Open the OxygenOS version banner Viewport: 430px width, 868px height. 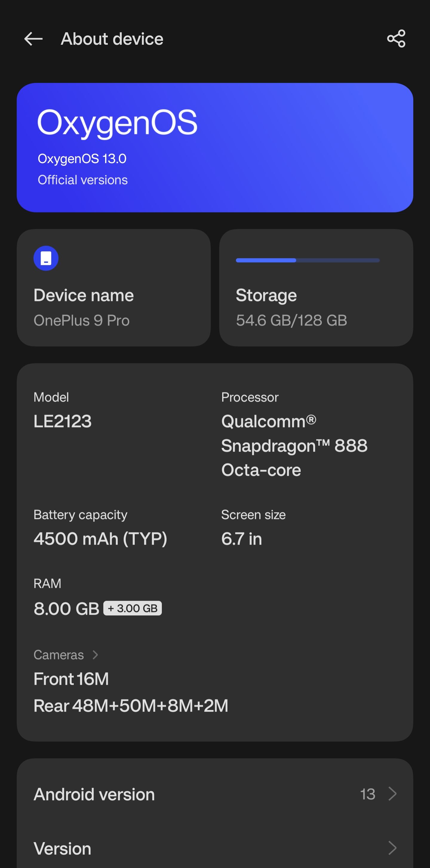(x=215, y=148)
